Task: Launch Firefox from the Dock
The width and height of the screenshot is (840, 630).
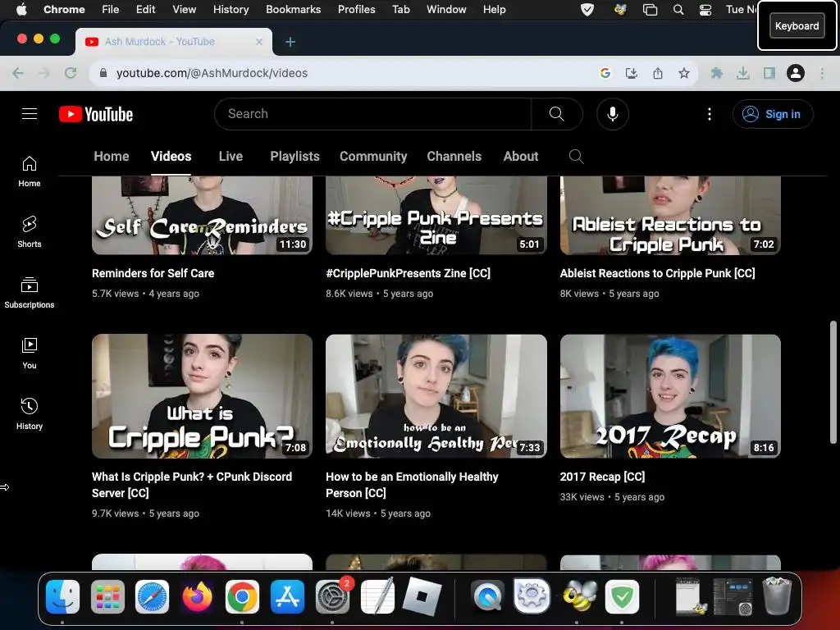Action: (197, 597)
